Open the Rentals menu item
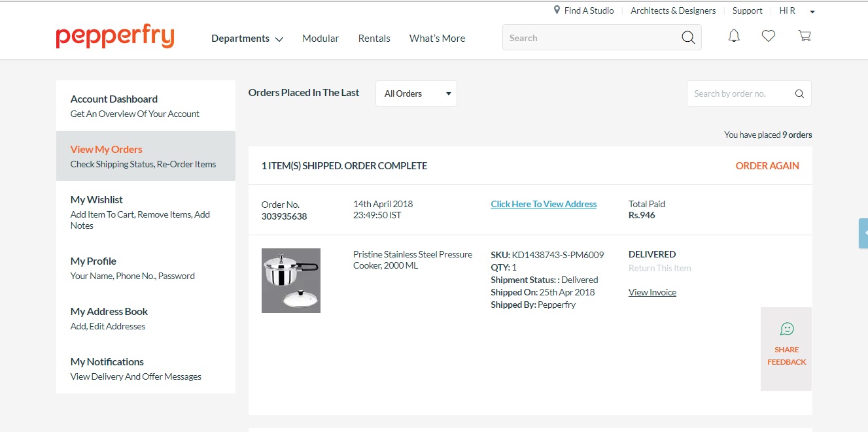This screenshot has width=868, height=432. pos(374,39)
